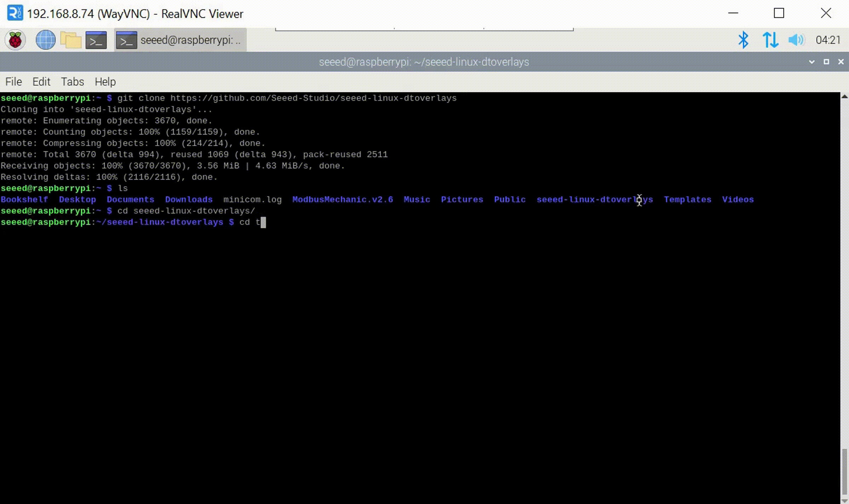Select the seeed@raspberrypi taskbar window button
Image resolution: width=849 pixels, height=504 pixels.
(180, 40)
